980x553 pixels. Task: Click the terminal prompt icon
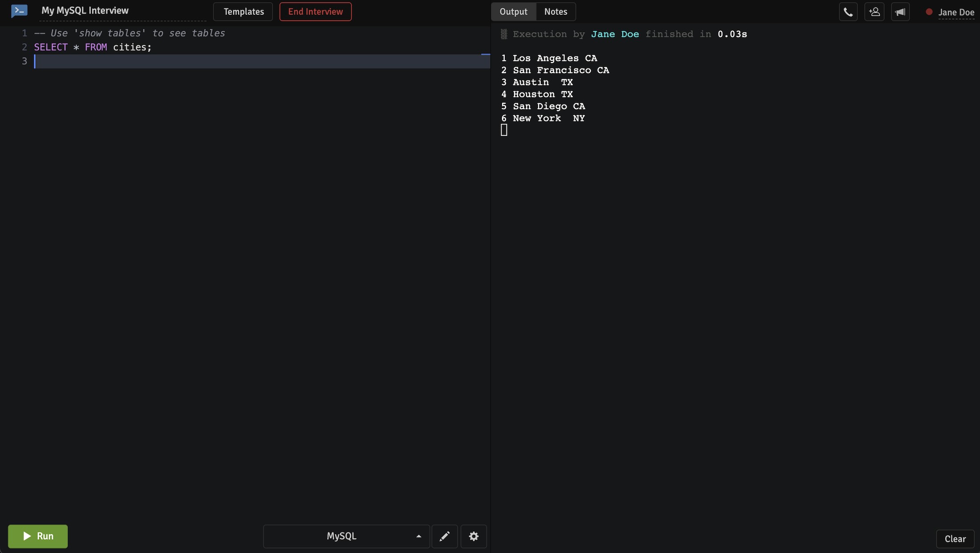tap(19, 11)
